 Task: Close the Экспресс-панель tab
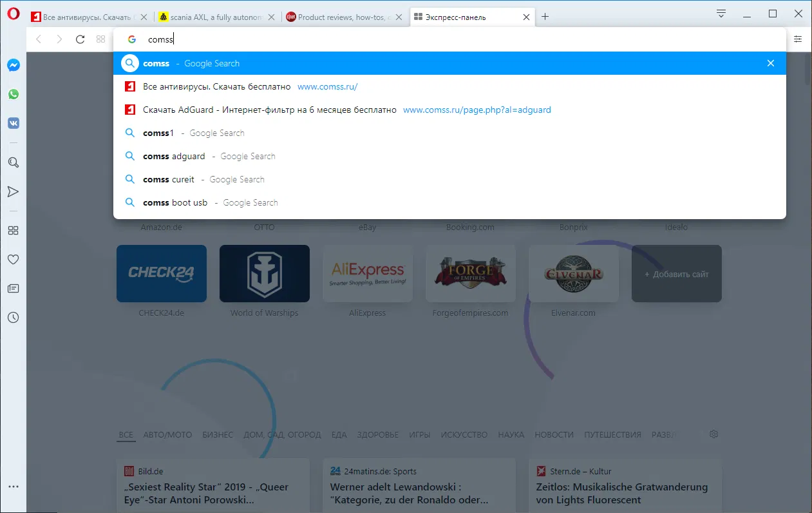pos(527,17)
